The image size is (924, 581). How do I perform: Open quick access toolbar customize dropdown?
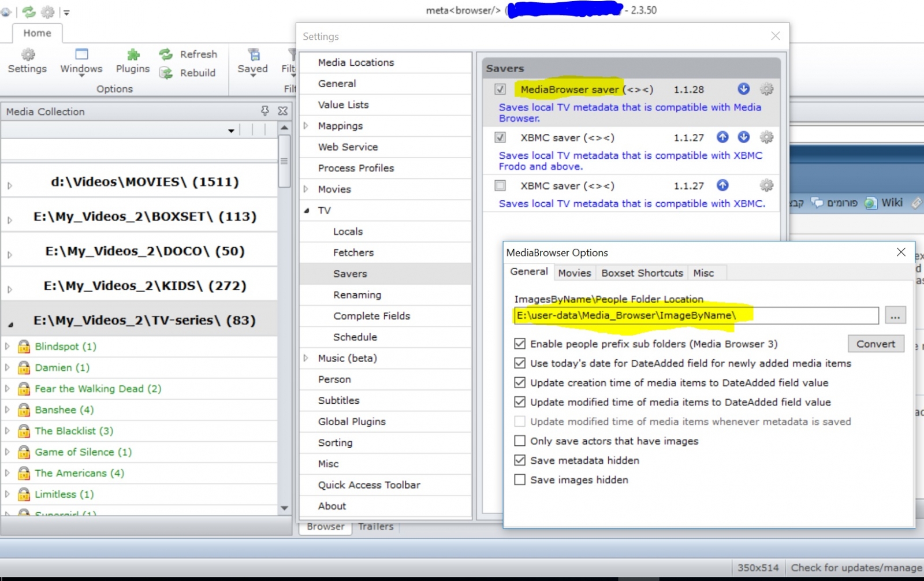(x=66, y=12)
